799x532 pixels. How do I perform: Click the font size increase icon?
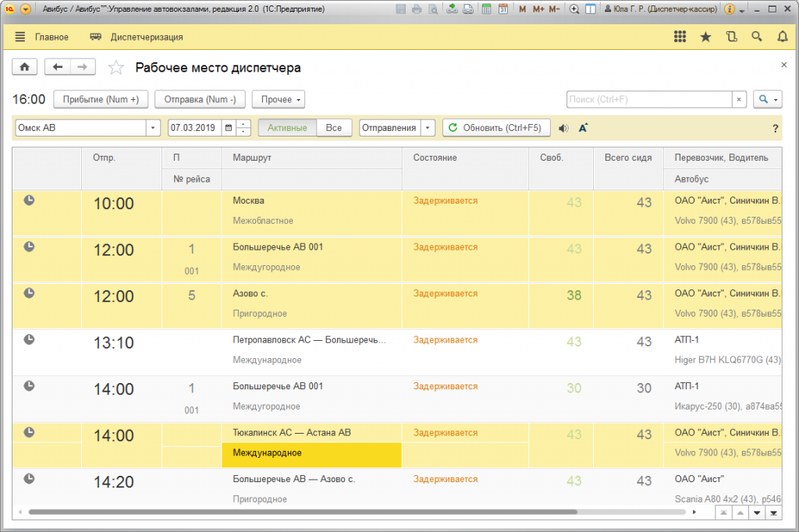[583, 128]
